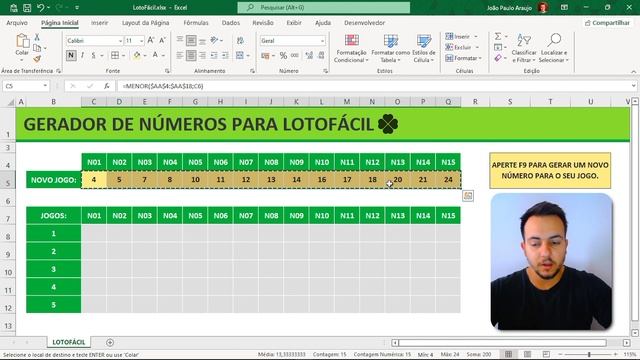Screen dimensions: 640x360
Task: Click the Formatar cells button
Action: click(x=463, y=58)
